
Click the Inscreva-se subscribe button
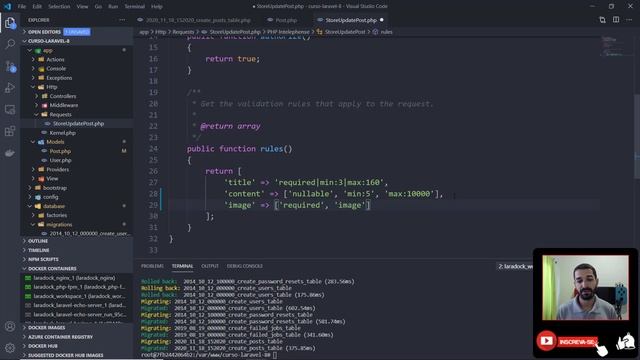point(577,342)
